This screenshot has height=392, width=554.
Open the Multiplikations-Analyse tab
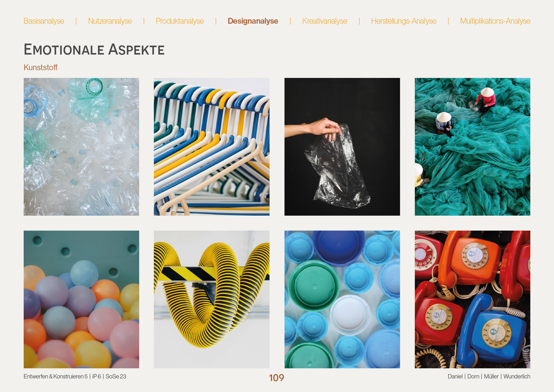(x=495, y=21)
